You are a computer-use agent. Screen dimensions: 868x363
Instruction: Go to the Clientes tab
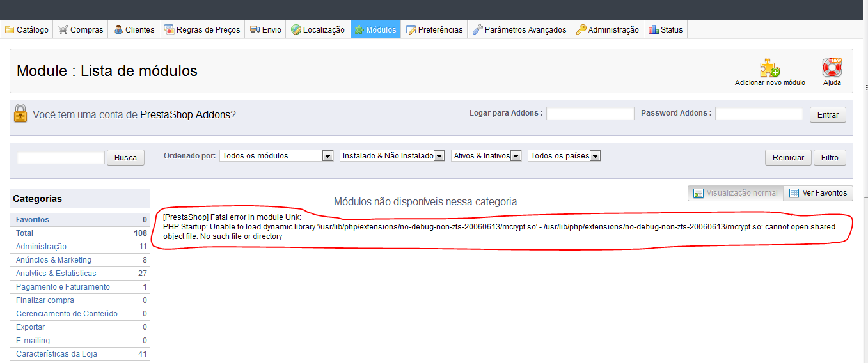tap(134, 29)
